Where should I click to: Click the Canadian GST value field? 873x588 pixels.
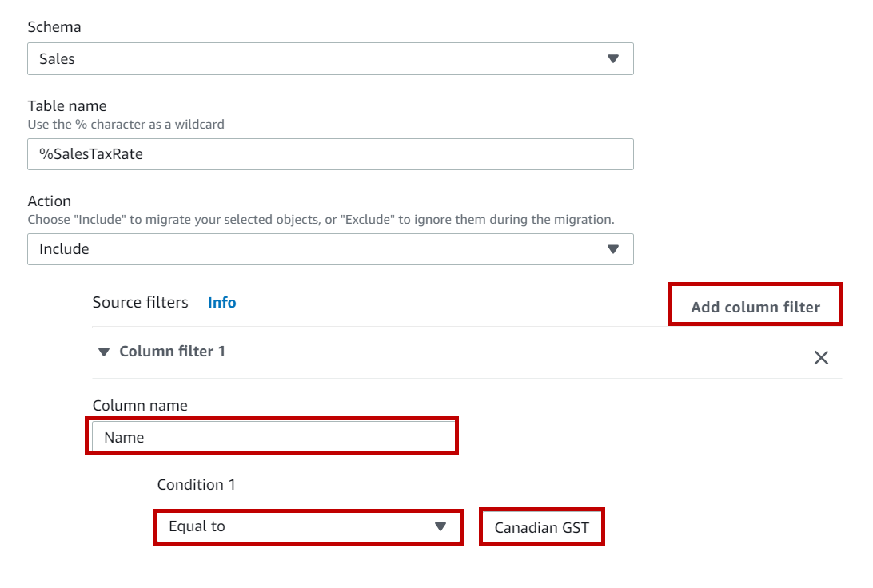point(541,528)
